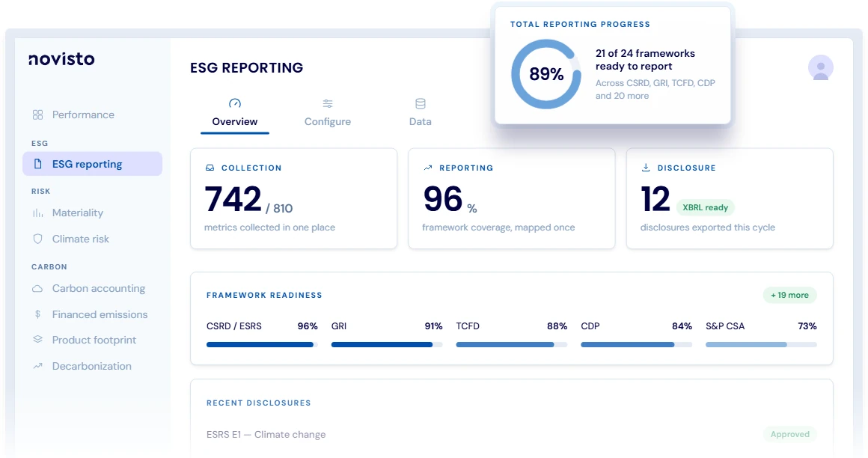868x458 pixels.
Task: Switch to the Configure tab
Action: pyautogui.click(x=328, y=114)
